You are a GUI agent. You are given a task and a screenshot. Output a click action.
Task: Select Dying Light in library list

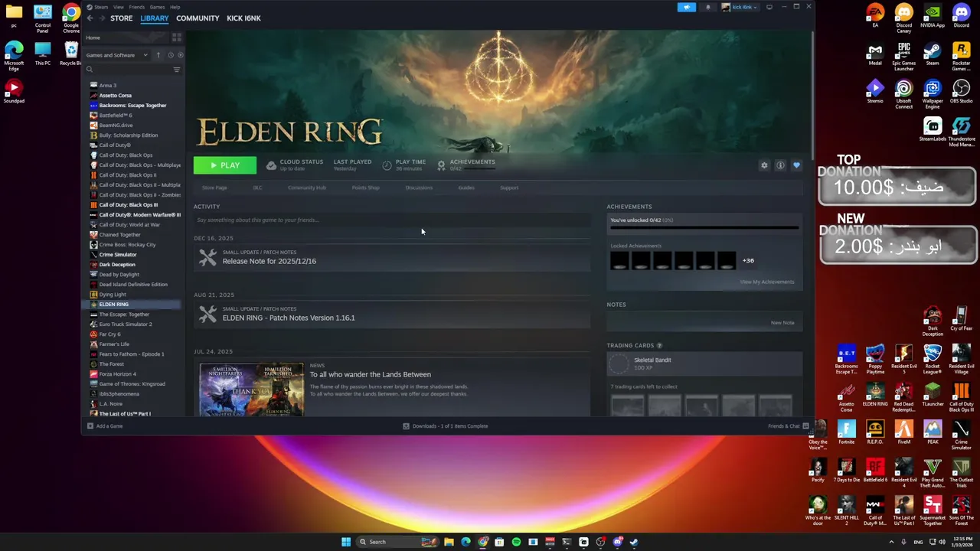pos(112,295)
